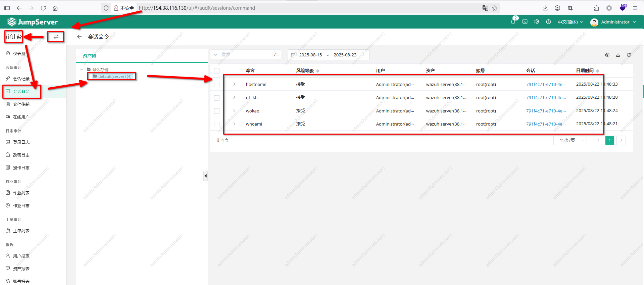Refresh the command table
The image size is (644, 285).
click(629, 55)
